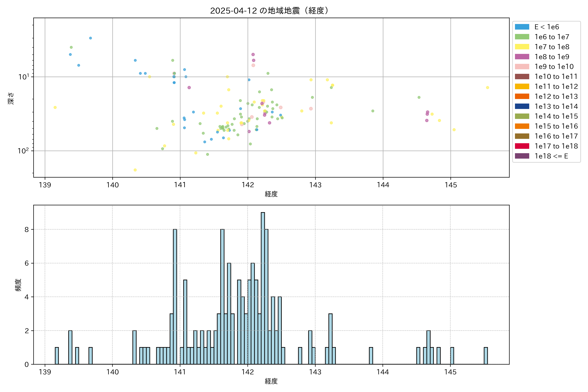Click the 1e18 <= E legend label
This screenshot has height=392, width=588.
[551, 156]
